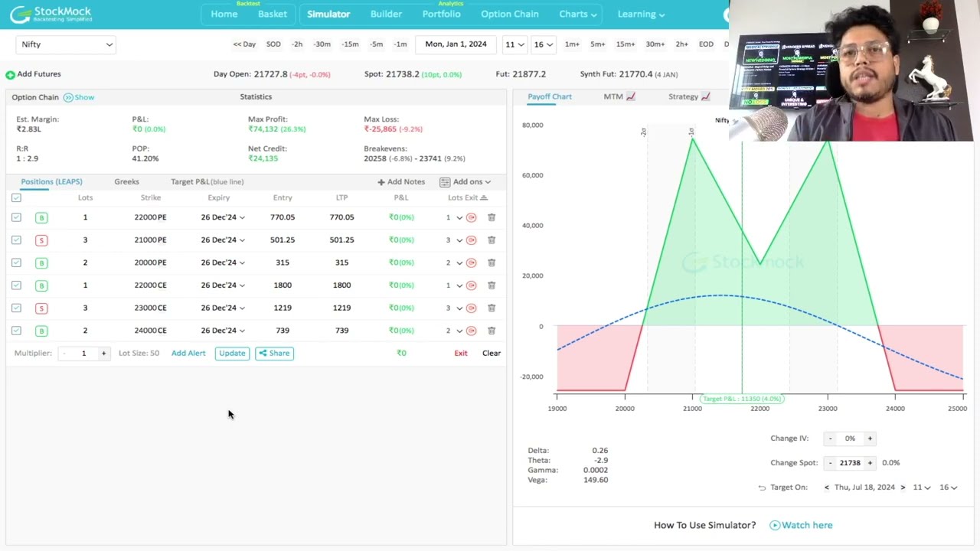Jump forward 15 minutes
980x551 pixels.
[626, 44]
